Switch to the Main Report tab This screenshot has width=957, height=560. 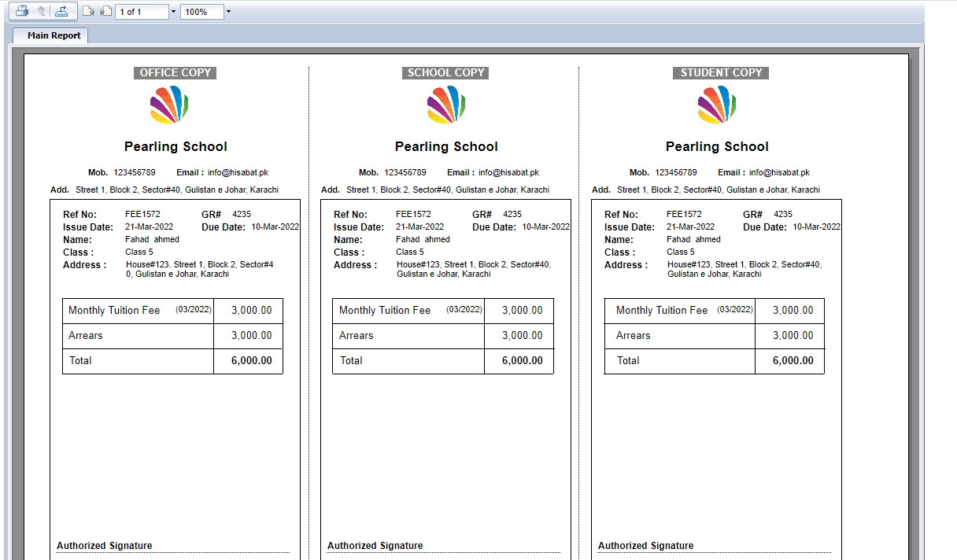[54, 35]
